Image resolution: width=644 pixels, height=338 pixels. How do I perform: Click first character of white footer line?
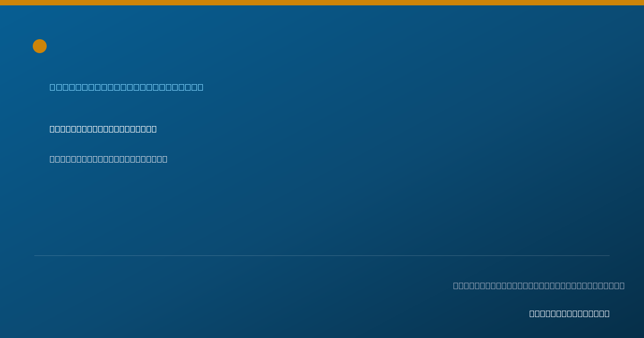coord(532,313)
